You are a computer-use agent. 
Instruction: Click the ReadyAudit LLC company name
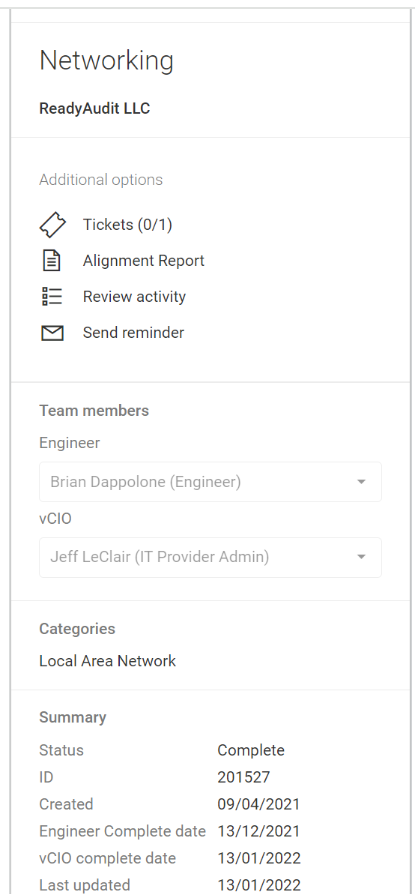click(x=95, y=108)
